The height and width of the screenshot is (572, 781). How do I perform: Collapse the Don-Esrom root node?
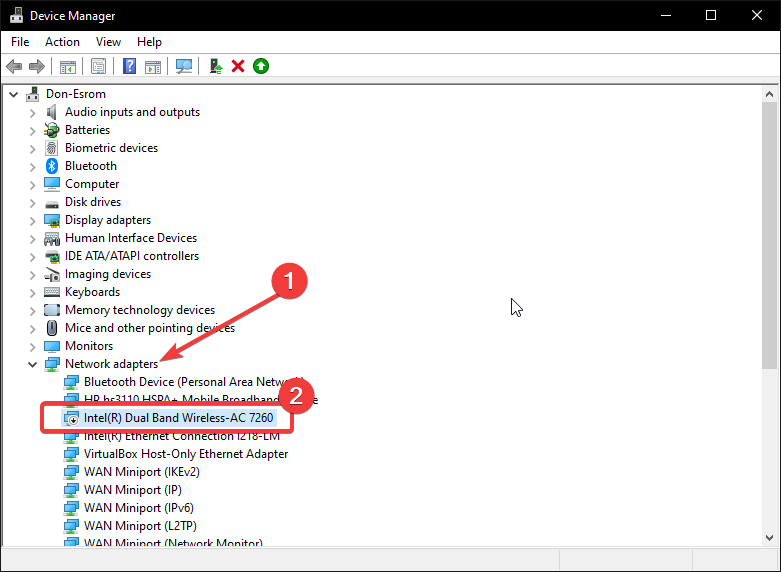pyautogui.click(x=14, y=94)
